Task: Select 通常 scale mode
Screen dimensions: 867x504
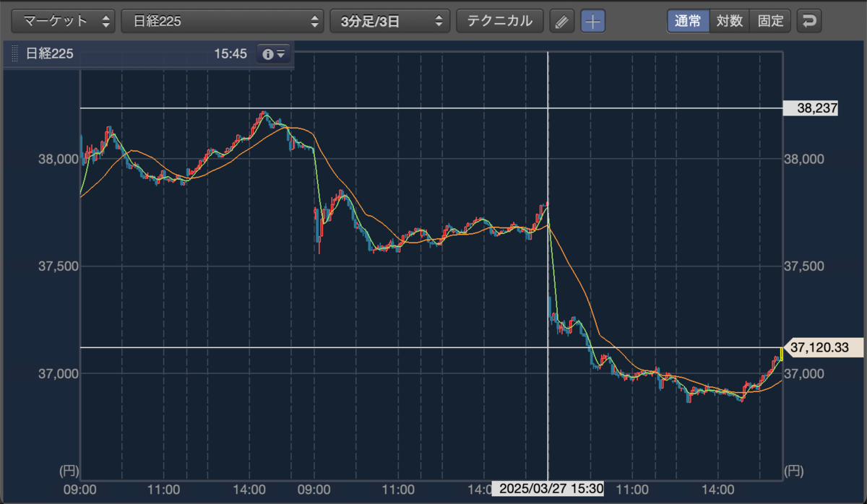Action: (x=688, y=21)
